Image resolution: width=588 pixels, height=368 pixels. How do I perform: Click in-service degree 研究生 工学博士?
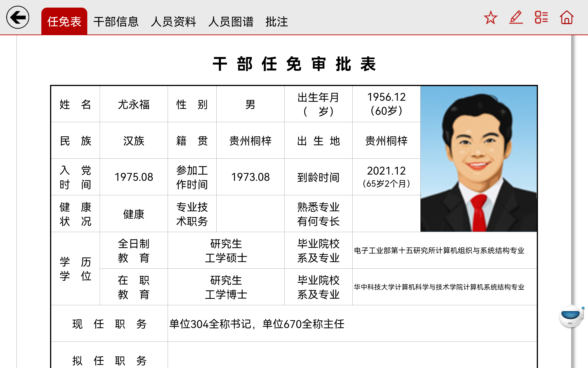tap(226, 287)
